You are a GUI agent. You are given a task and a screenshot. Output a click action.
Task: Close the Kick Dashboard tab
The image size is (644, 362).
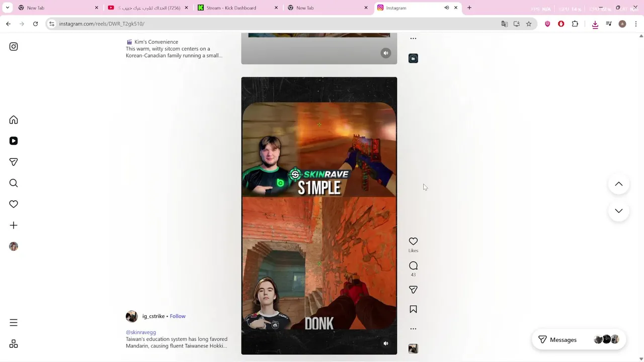[276, 8]
